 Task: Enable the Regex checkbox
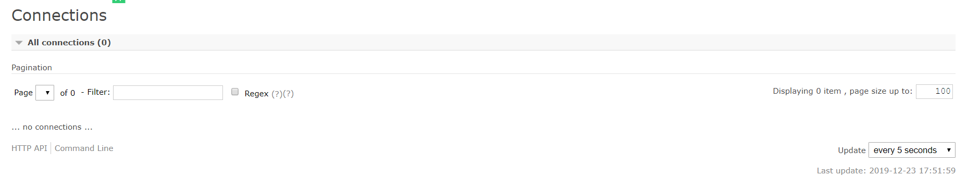click(235, 92)
